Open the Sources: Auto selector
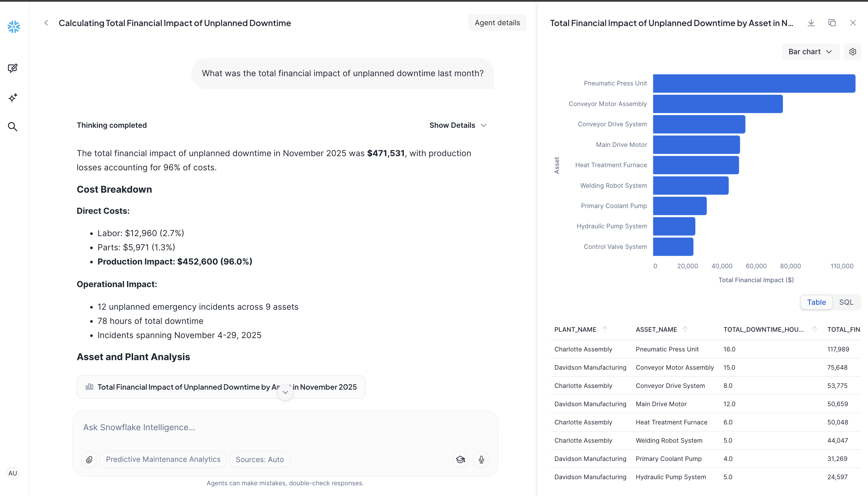 (260, 459)
